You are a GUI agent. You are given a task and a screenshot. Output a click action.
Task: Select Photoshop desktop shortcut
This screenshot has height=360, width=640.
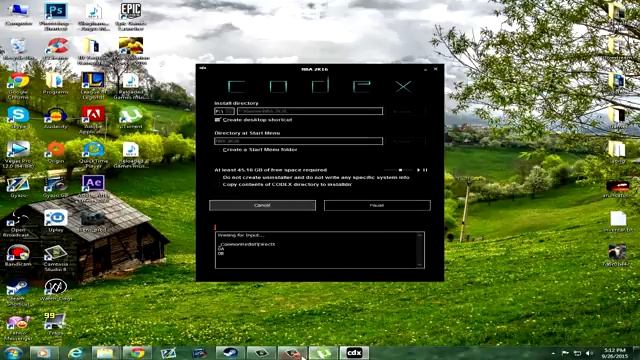pyautogui.click(x=56, y=16)
